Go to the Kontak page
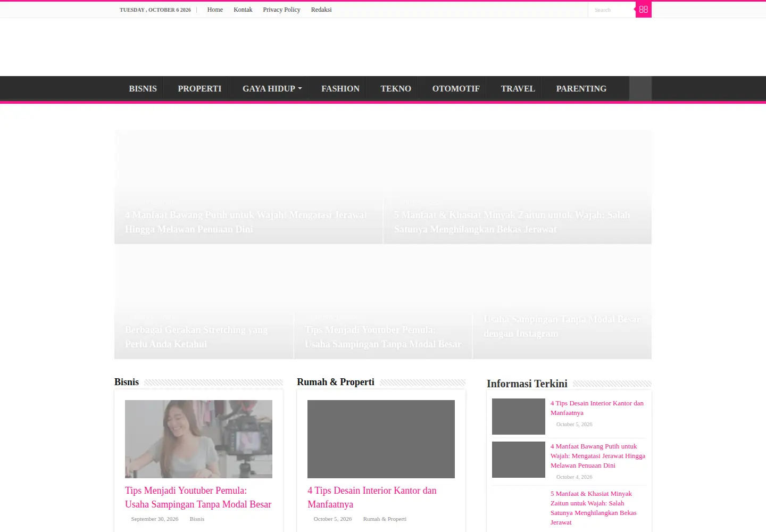766x532 pixels. (243, 10)
